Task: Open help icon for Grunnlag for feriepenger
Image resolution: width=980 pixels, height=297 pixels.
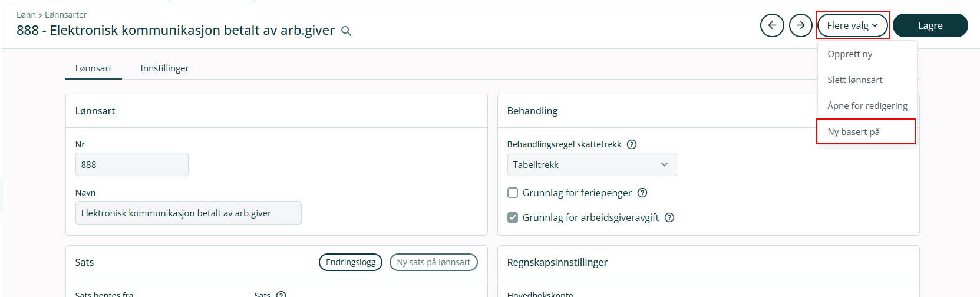Action: coord(642,193)
